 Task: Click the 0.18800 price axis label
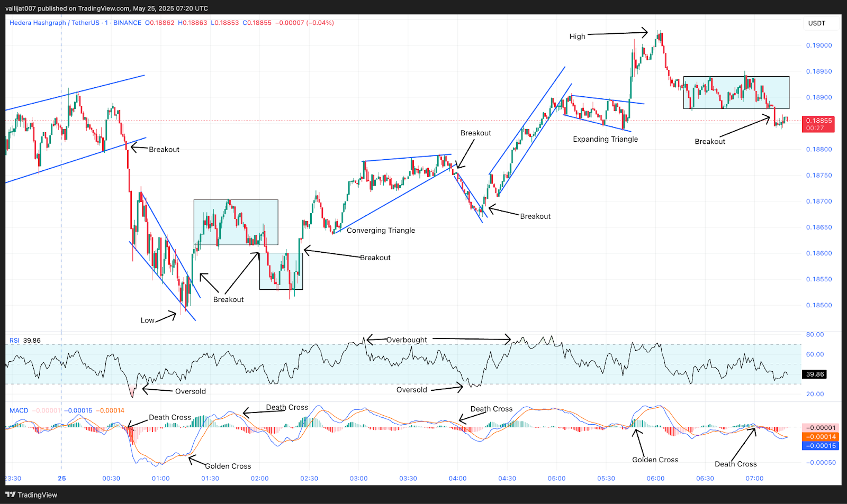pos(819,149)
